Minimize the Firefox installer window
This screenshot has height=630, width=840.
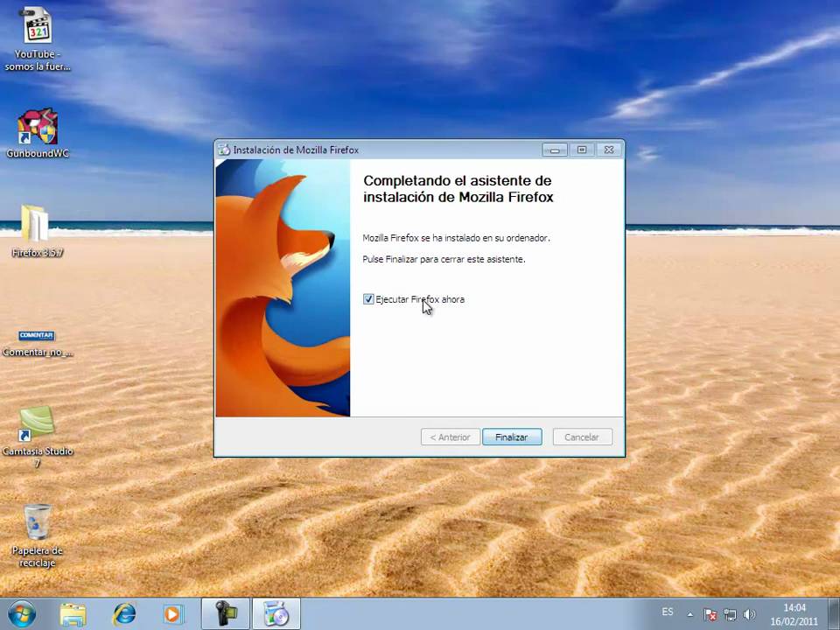[x=555, y=150]
